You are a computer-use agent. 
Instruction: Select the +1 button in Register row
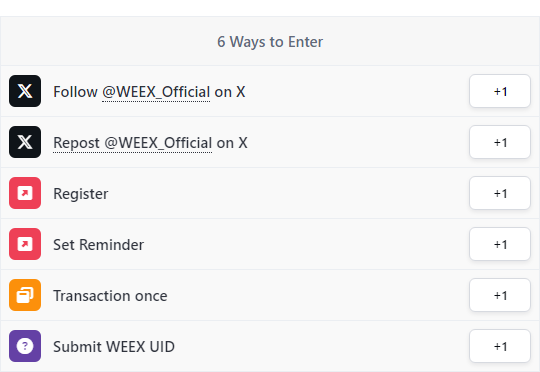[500, 193]
